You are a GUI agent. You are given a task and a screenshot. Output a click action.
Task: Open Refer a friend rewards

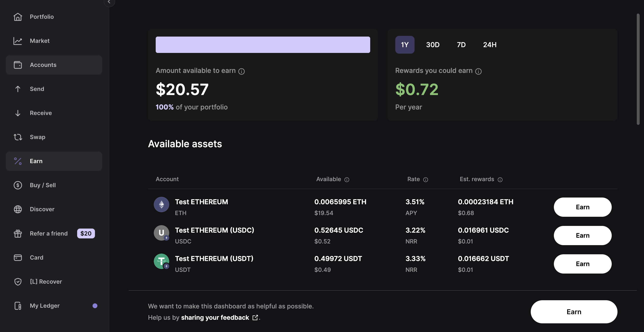point(49,233)
